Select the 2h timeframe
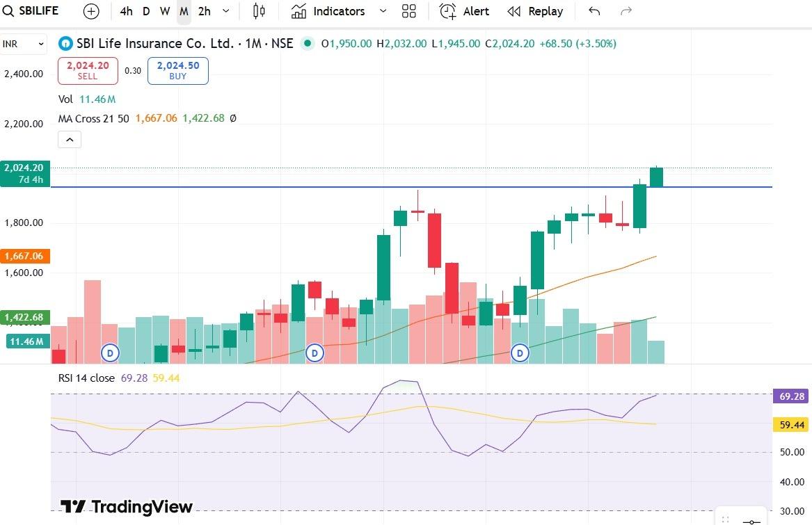 205,11
